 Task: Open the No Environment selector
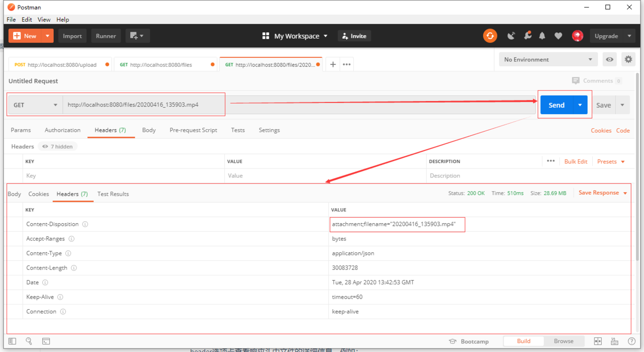[x=548, y=59]
